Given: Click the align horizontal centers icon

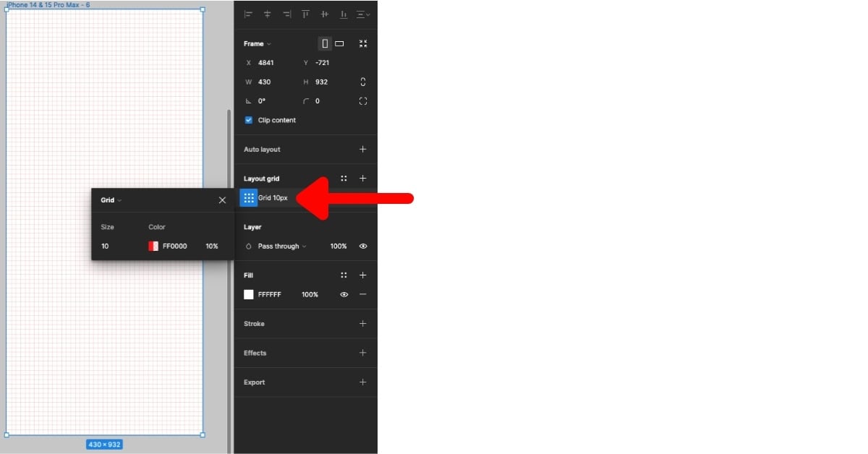Looking at the screenshot, I should point(268,14).
